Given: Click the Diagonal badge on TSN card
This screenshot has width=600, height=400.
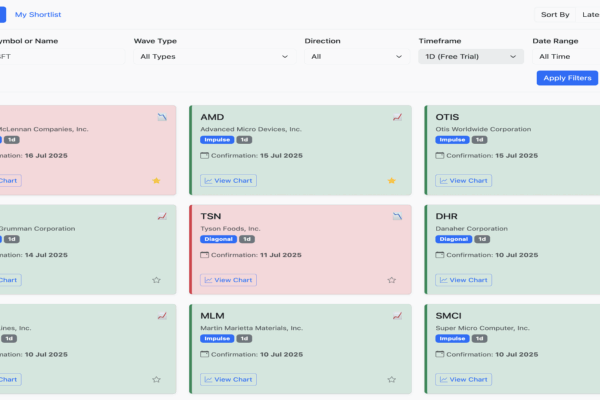Looking at the screenshot, I should 218,239.
